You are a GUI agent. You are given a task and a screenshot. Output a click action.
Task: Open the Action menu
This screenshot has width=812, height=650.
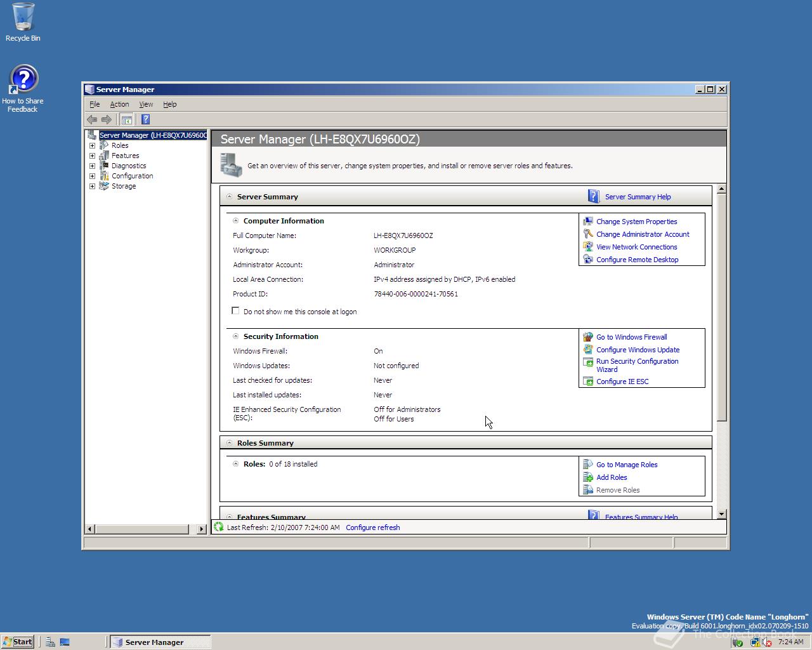pyautogui.click(x=119, y=104)
